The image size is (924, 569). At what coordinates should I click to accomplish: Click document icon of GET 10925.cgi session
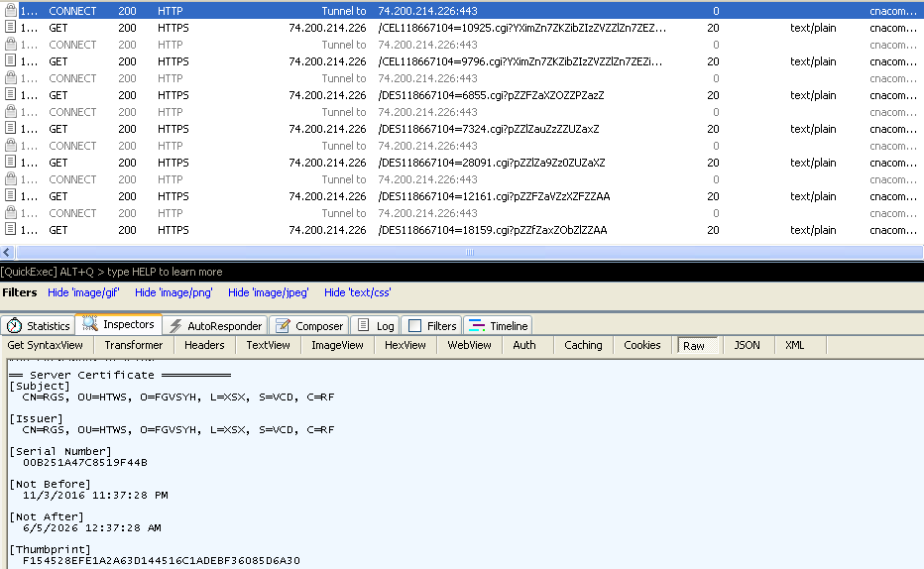click(x=10, y=28)
